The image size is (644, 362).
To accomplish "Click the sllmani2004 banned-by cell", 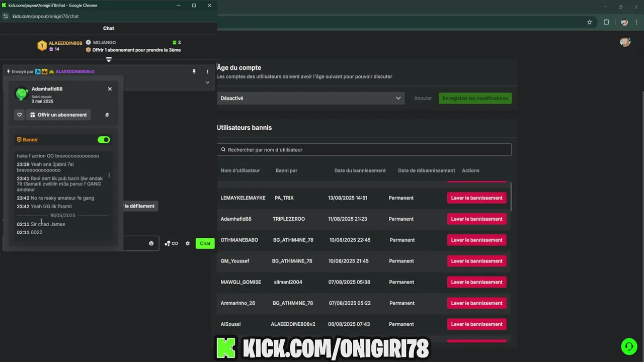I will pyautogui.click(x=288, y=283).
